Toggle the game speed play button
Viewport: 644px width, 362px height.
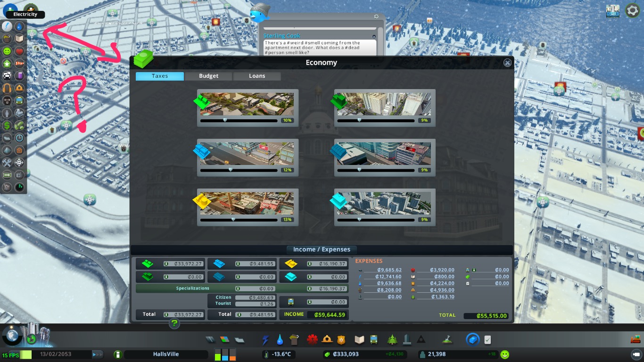click(98, 354)
